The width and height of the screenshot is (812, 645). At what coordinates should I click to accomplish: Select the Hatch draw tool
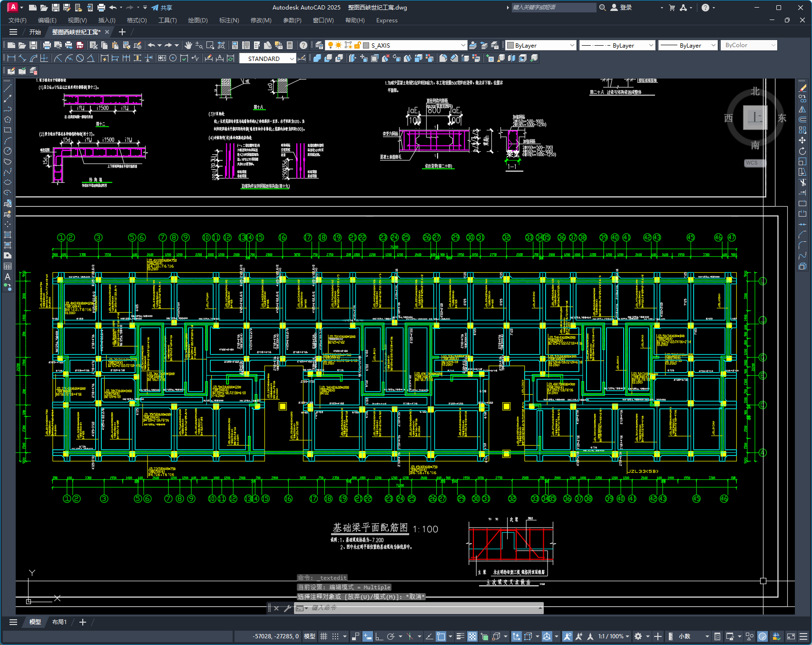(x=7, y=235)
